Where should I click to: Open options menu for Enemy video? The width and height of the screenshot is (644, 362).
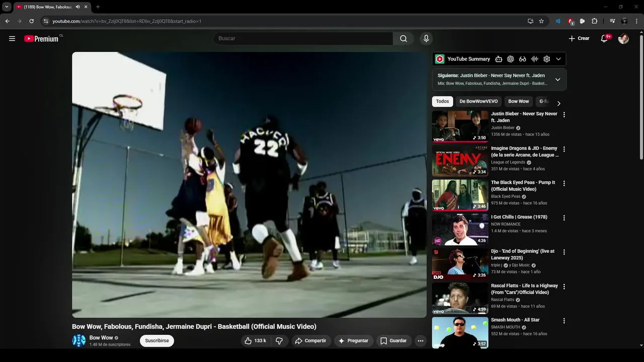[564, 149]
